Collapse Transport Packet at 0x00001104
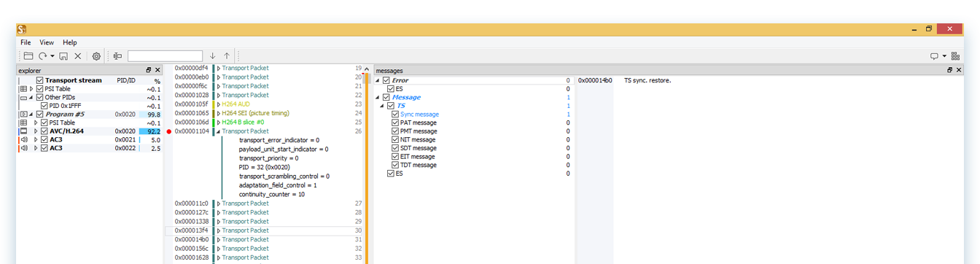Image resolution: width=980 pixels, height=264 pixels. point(218,131)
